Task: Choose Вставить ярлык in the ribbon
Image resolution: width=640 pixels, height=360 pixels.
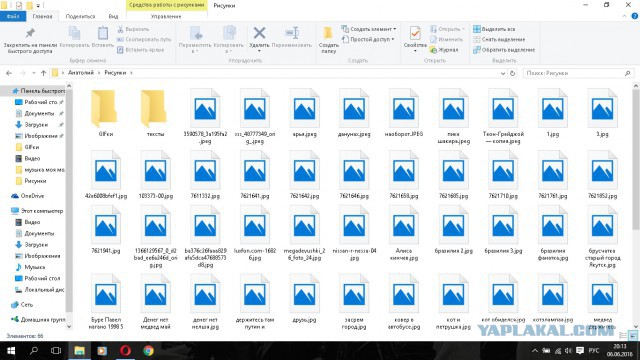Action: tap(140, 50)
